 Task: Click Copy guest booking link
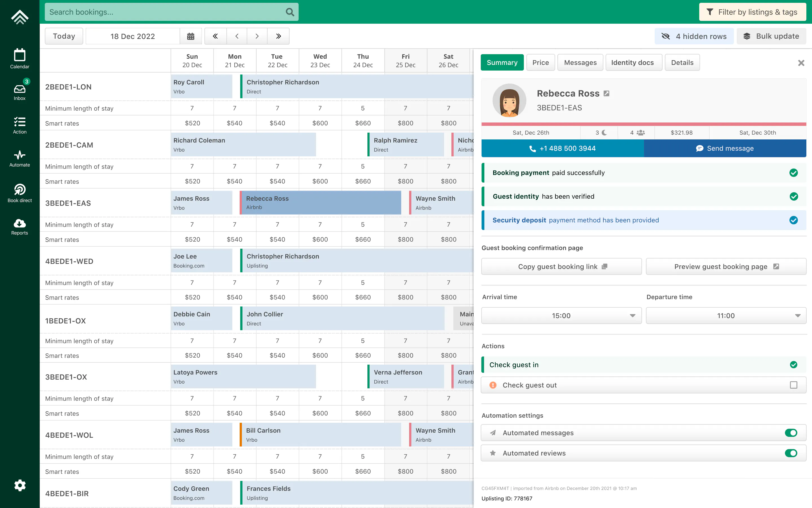pyautogui.click(x=561, y=266)
